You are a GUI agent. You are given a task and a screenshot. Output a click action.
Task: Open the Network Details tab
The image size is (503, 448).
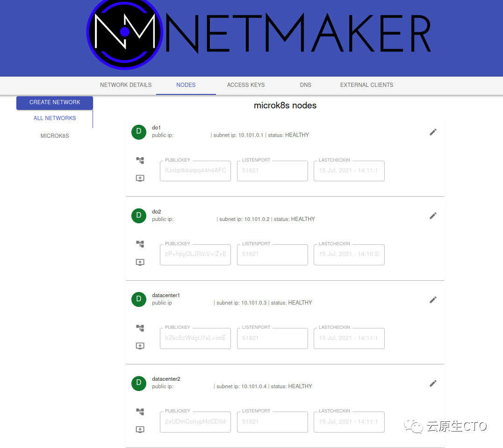click(x=126, y=85)
